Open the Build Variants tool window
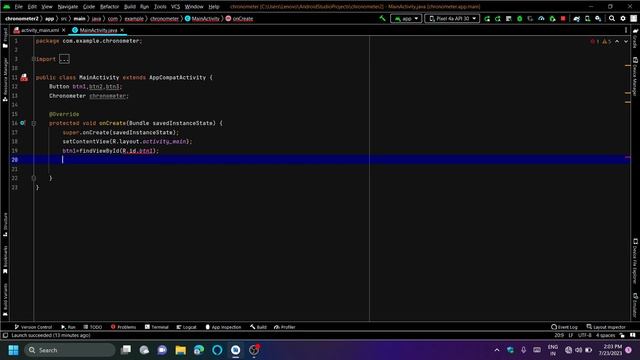This screenshot has width=640, height=360. [x=5, y=300]
